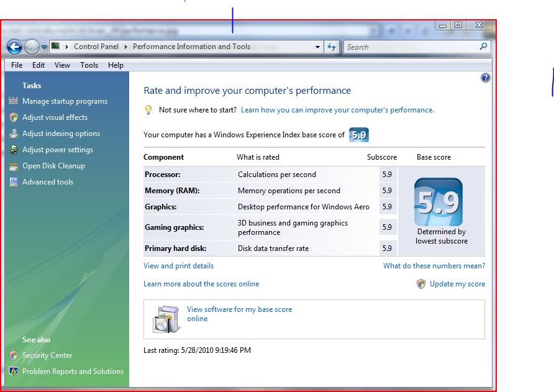Open Adjust visual effects
This screenshot has height=392, width=554.
tap(55, 117)
